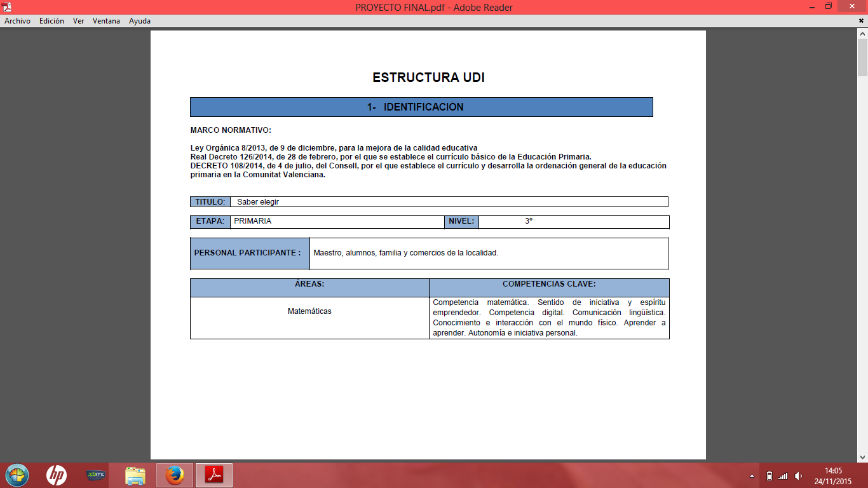This screenshot has height=488, width=868.
Task: Open the Windows Start button
Action: click(x=17, y=475)
